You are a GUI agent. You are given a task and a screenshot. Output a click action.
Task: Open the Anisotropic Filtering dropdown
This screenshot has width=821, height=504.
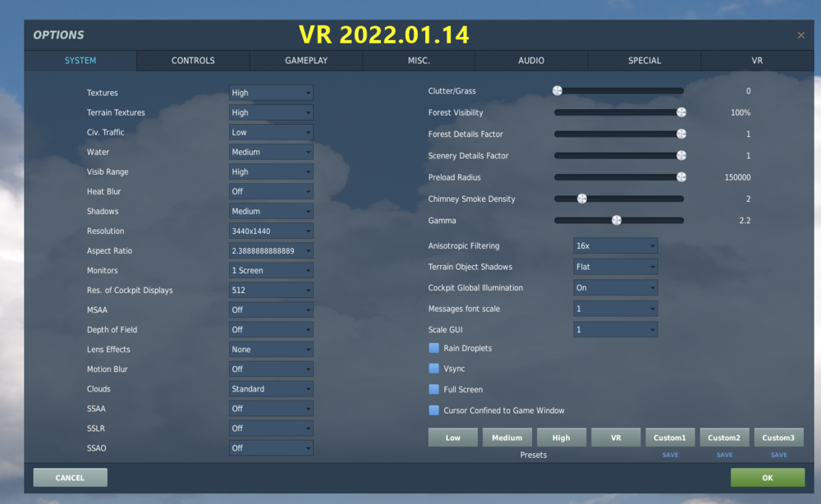tap(614, 245)
